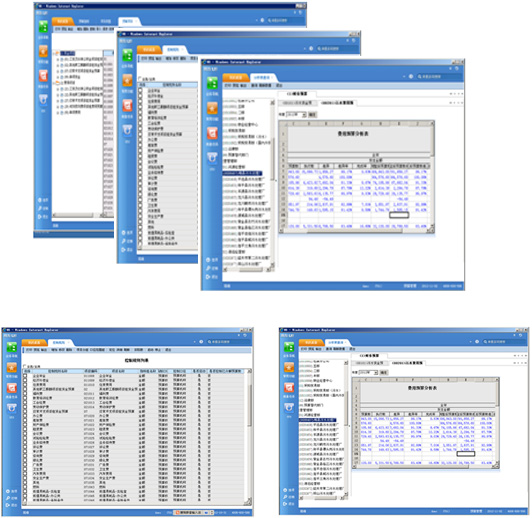Viewport: 532px width, 518px height.
Task: Tick the first row checkbox in the full-width table
Action: tap(25, 376)
